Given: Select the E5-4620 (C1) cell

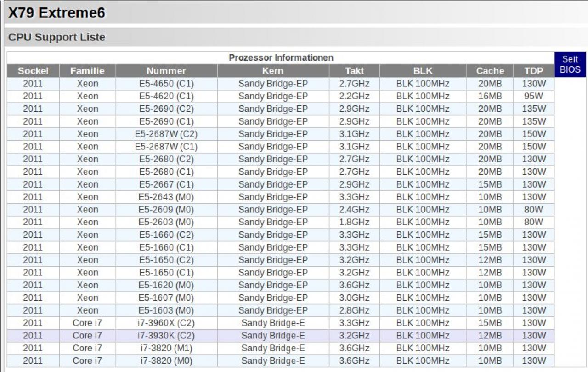Looking at the screenshot, I should point(166,96).
